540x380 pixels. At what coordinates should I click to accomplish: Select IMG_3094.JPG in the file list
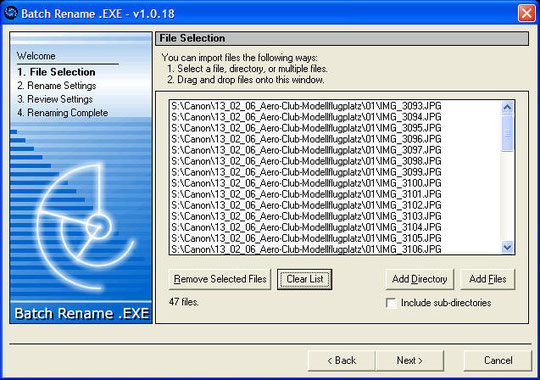pos(306,117)
